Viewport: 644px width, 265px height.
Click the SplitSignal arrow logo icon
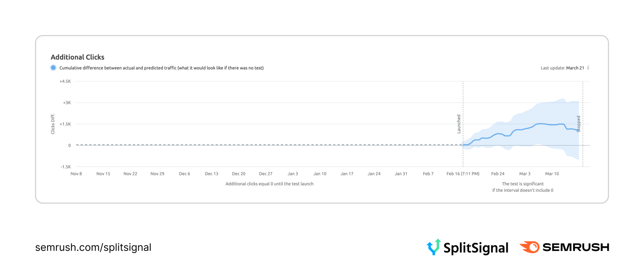point(434,247)
